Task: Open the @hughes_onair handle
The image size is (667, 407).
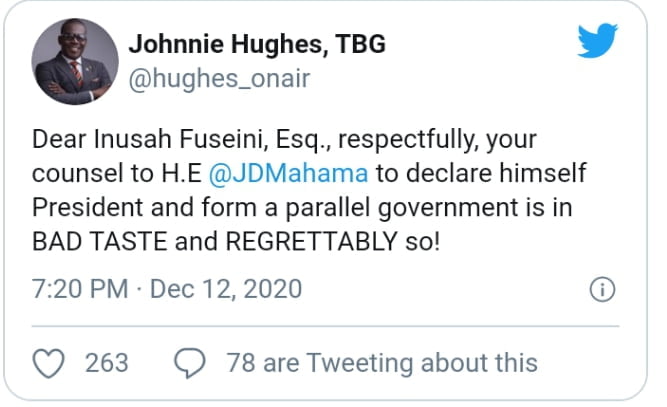Action: coord(219,79)
